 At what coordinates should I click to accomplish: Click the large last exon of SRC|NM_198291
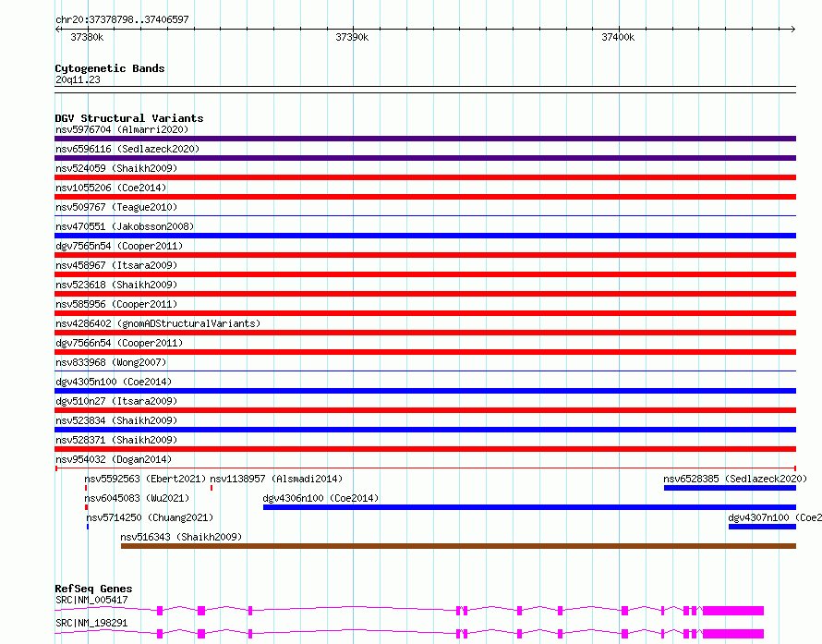pos(733,634)
